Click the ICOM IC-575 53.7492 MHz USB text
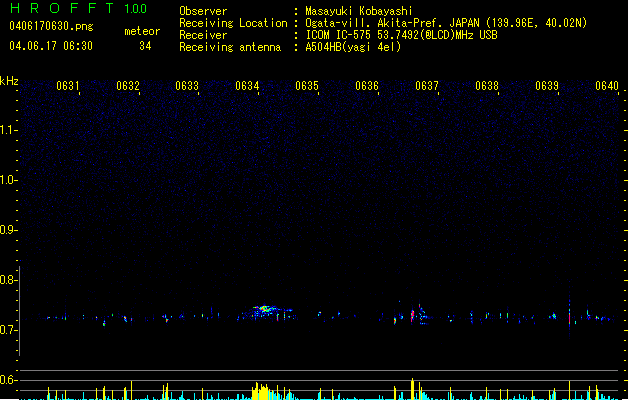Image resolution: width=629 pixels, height=400 pixels. pos(401,35)
